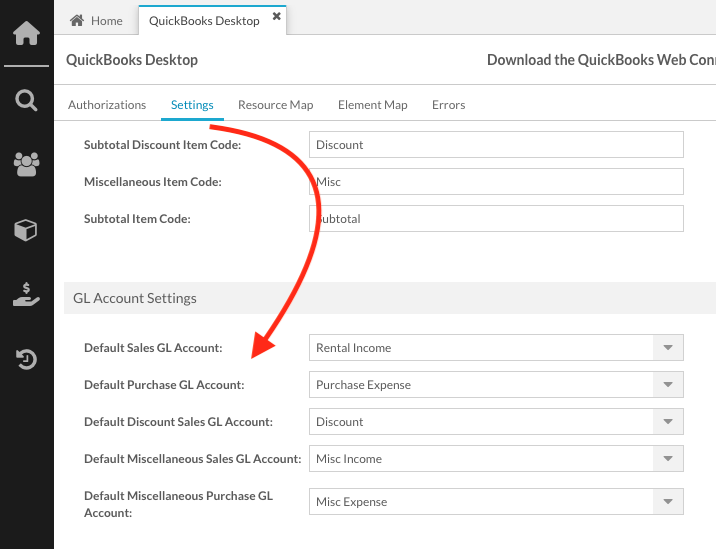This screenshot has height=549, width=716.
Task: Expand the Default Purchase GL Account dropdown arrow
Action: click(x=668, y=385)
